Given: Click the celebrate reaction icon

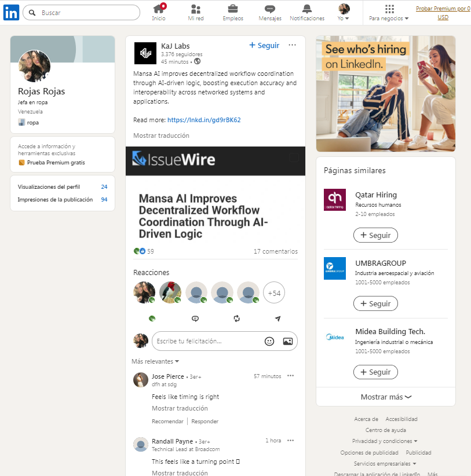Looking at the screenshot, I should 152,318.
